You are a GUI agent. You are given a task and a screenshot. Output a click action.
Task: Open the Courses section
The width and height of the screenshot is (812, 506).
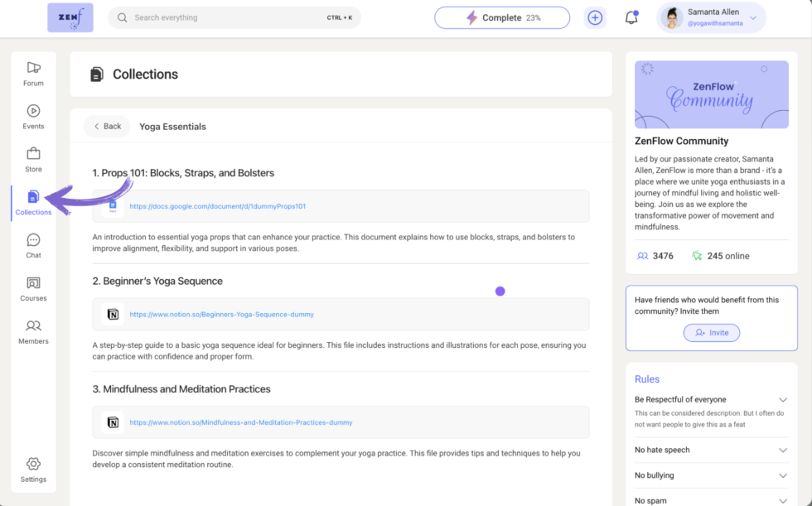pyautogui.click(x=33, y=288)
